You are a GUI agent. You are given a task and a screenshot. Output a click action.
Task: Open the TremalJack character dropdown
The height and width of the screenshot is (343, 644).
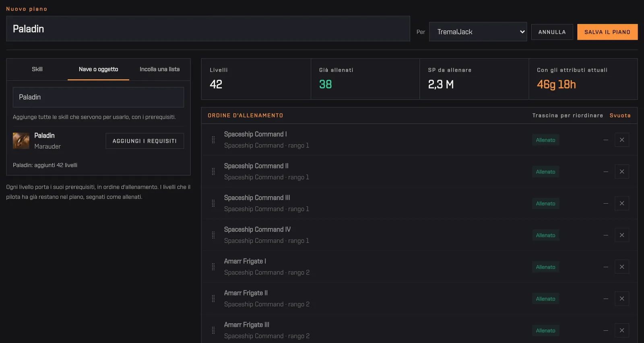click(478, 32)
